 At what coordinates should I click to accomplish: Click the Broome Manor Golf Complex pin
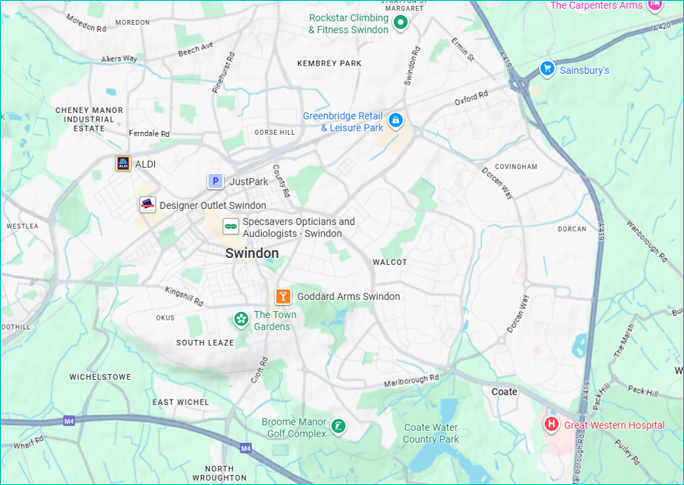coord(338,426)
